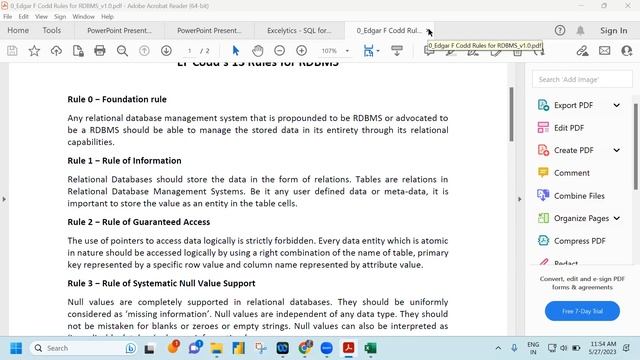Open File Explorer from the taskbar
The image size is (640, 360).
coord(216,348)
